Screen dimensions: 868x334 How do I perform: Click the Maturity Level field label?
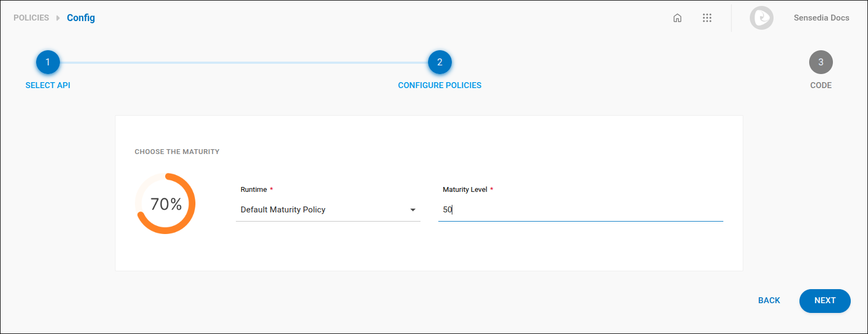(x=465, y=190)
